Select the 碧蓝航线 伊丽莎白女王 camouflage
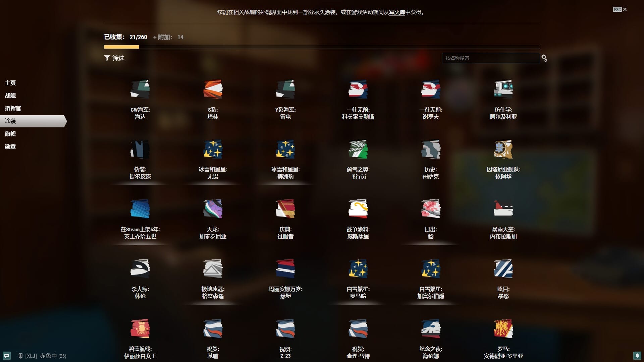Viewport: 644px width, 362px height. coord(140,328)
